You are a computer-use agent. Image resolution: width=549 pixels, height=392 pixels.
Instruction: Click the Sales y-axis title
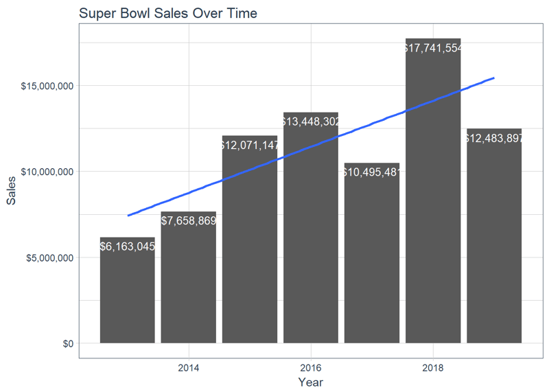11,191
